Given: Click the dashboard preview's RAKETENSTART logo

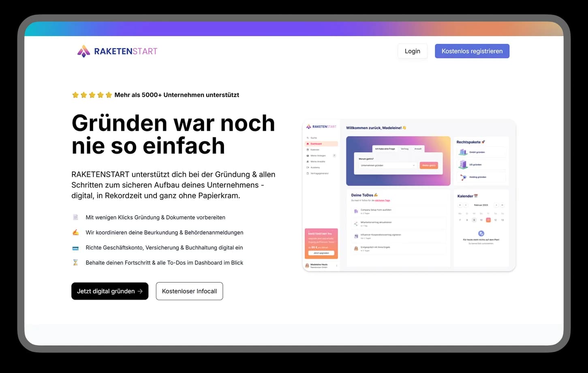Looking at the screenshot, I should click(321, 127).
